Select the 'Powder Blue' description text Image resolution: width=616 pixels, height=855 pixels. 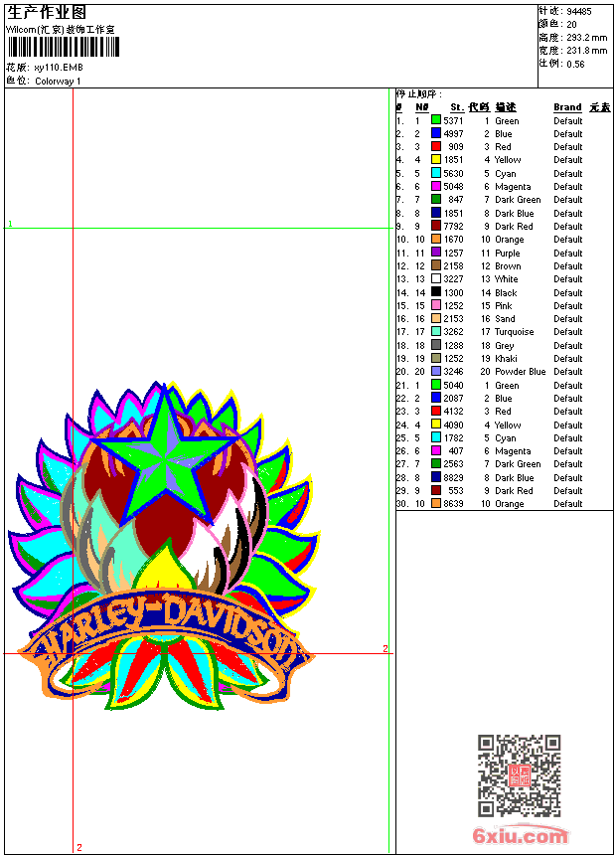pyautogui.click(x=520, y=372)
